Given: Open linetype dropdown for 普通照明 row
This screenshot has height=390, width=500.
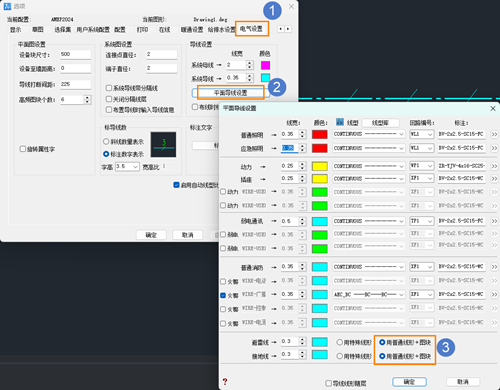Looking at the screenshot, I should coord(369,134).
